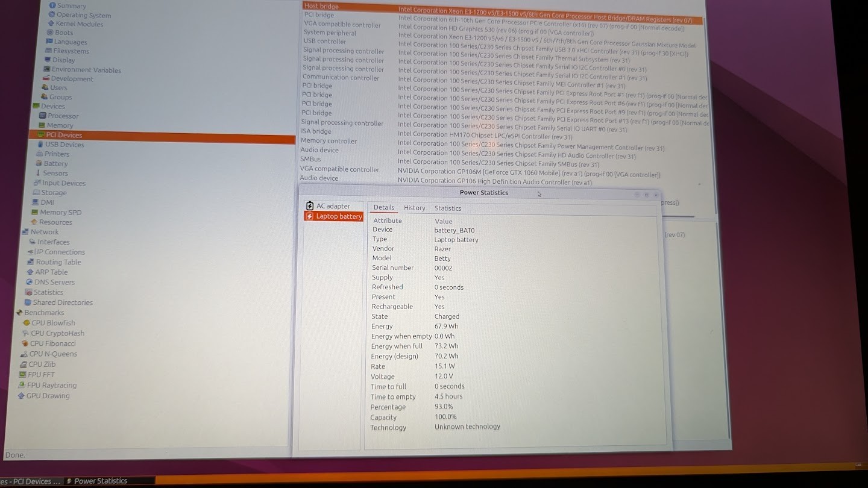
Task: Select the Sensors icon
Action: pyautogui.click(x=39, y=173)
